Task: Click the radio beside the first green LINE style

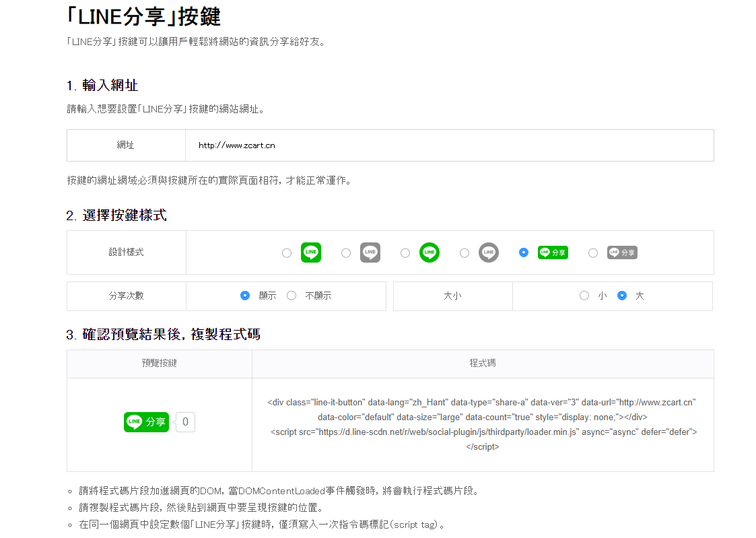Action: [x=287, y=253]
